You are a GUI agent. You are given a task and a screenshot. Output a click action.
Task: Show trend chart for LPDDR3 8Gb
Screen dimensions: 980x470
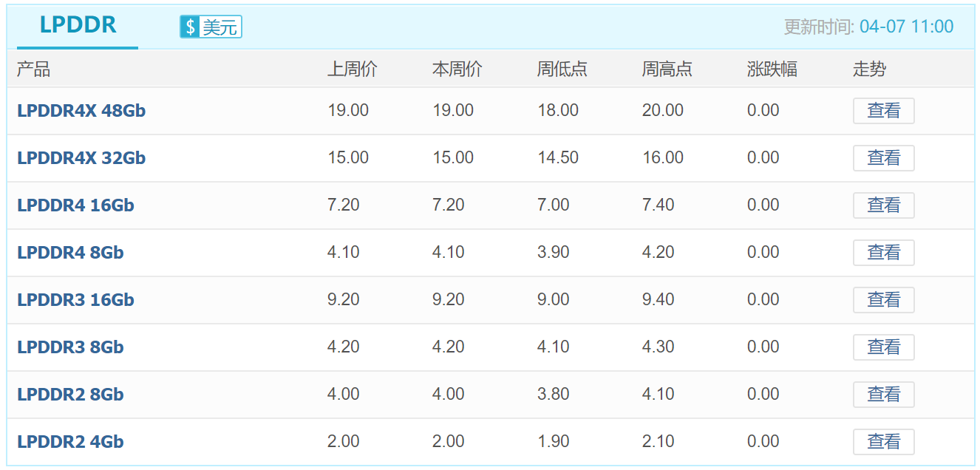tap(884, 347)
